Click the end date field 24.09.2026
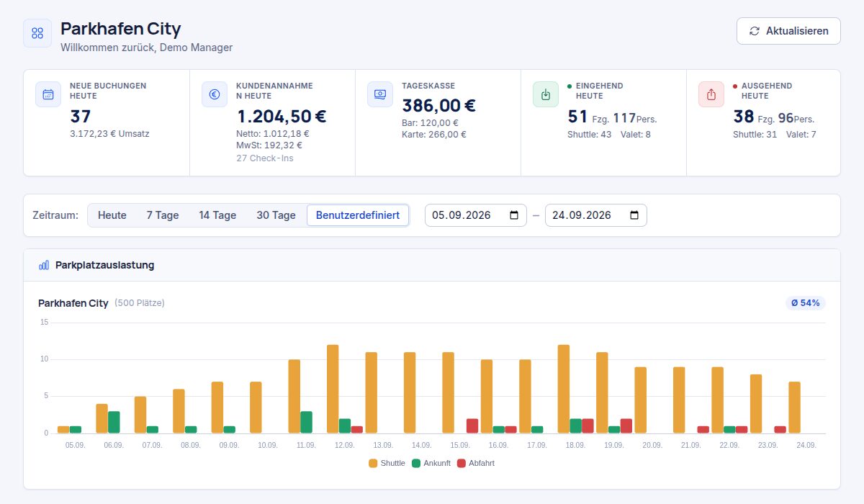The width and height of the screenshot is (864, 504). [x=596, y=215]
